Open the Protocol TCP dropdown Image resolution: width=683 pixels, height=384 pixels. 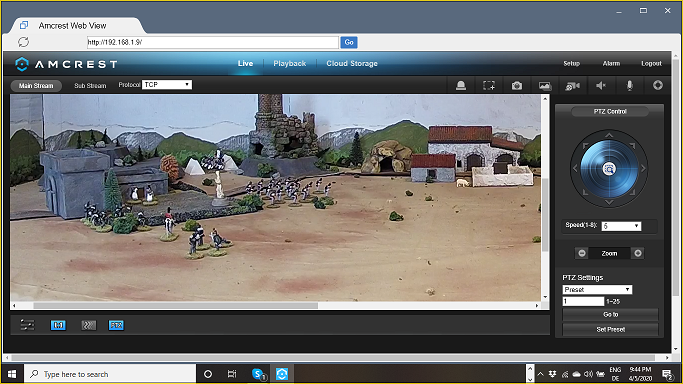[x=167, y=84]
